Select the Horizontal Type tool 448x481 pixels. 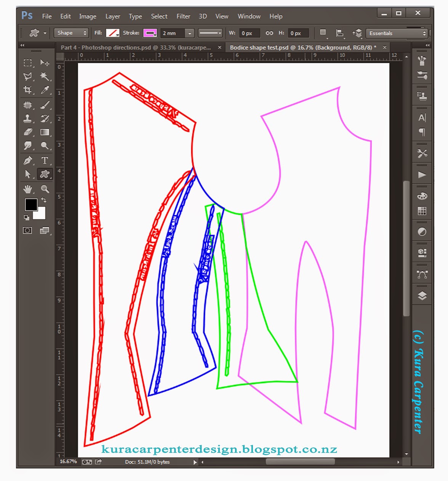pyautogui.click(x=45, y=160)
